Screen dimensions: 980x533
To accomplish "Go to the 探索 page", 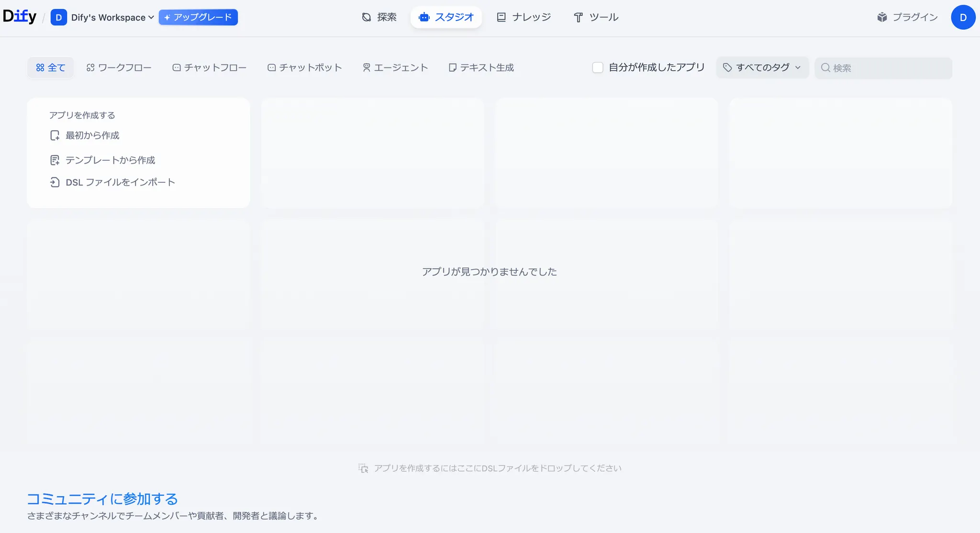I will point(379,17).
